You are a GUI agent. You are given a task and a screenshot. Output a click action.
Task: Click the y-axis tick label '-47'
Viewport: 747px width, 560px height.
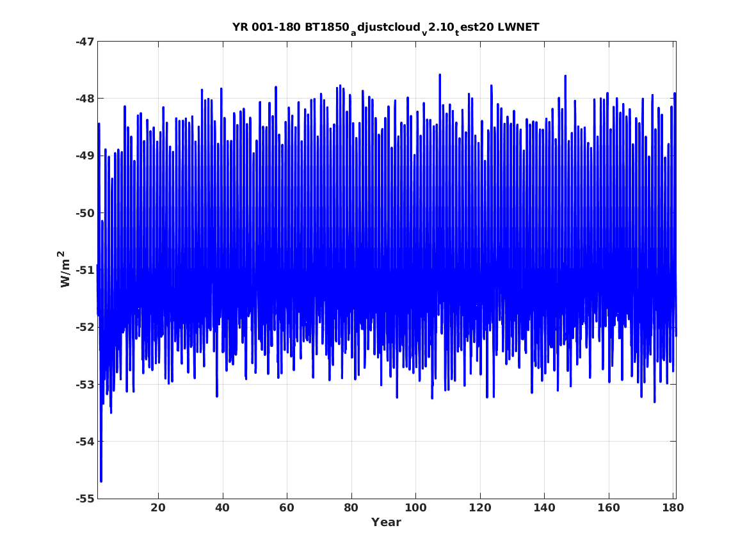click(x=84, y=42)
